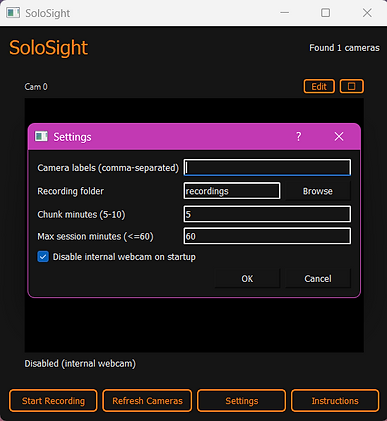Click the Settings dialog title bar icon
387x421 pixels.
(41, 136)
